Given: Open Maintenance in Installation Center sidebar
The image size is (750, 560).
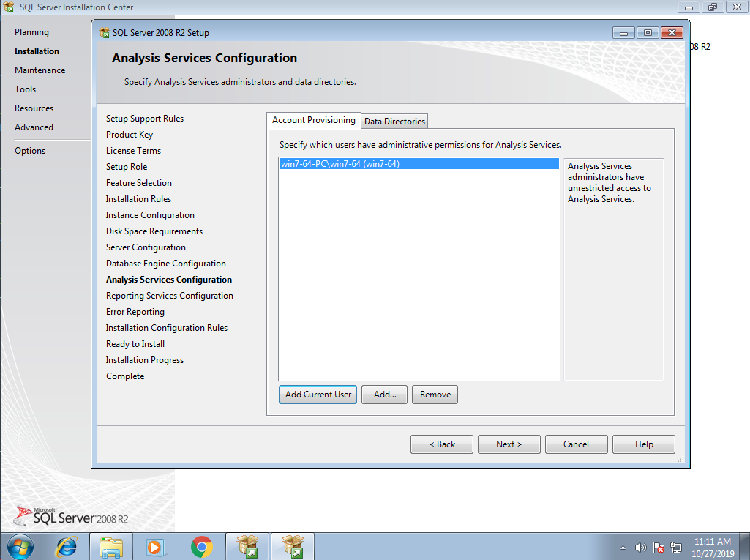Looking at the screenshot, I should (x=40, y=70).
